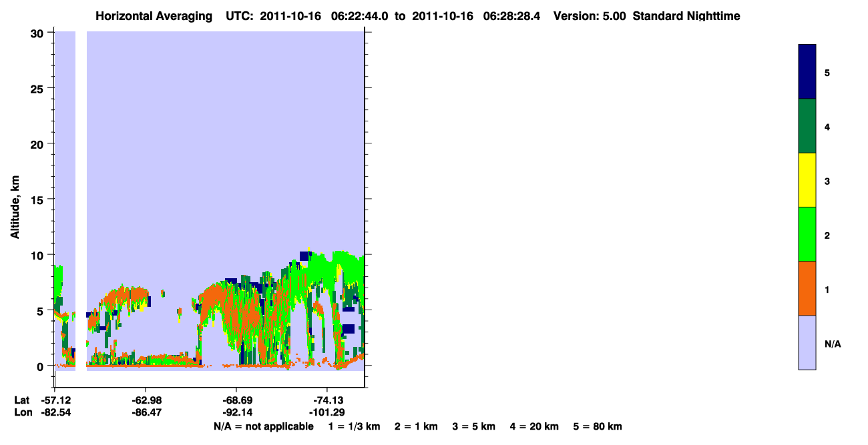Click the '2 = 1 km' legend caption
868x445 pixels.
[x=416, y=426]
